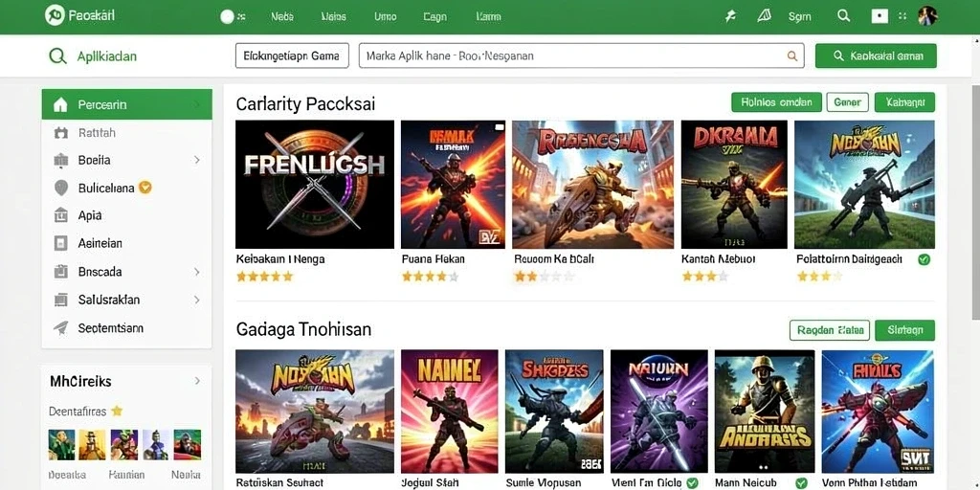Viewport: 980px width, 490px height.
Task: Toggle green checkmark beside Mann Neicub
Action: (801, 483)
